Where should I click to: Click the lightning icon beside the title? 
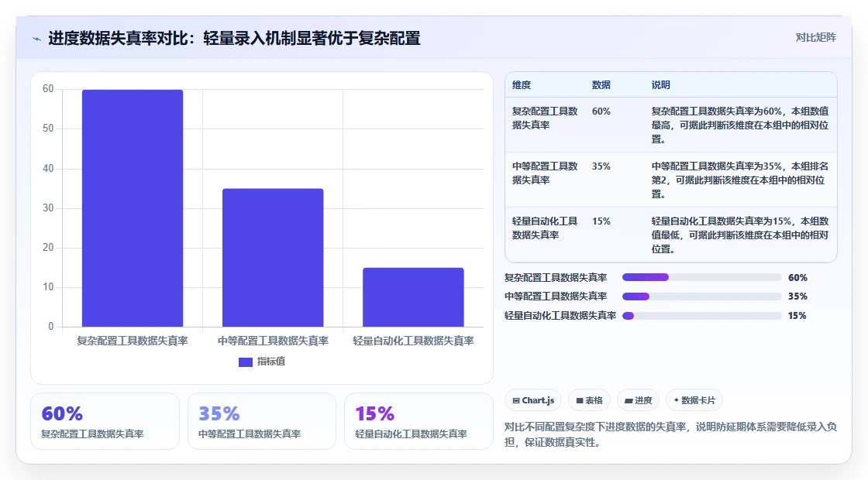(37, 39)
